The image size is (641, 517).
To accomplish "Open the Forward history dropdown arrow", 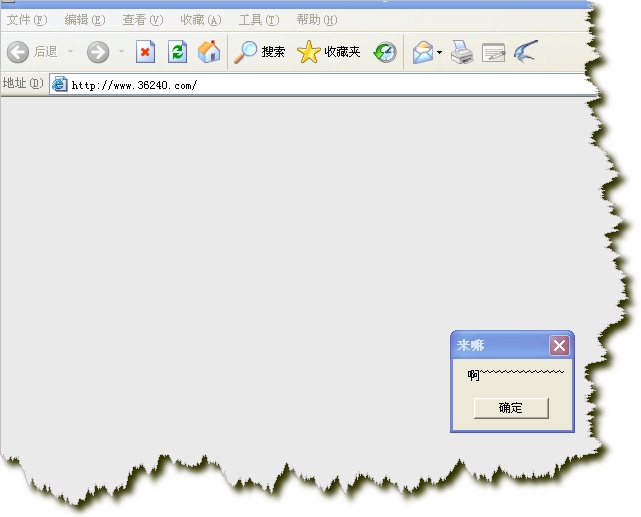I will pyautogui.click(x=121, y=51).
